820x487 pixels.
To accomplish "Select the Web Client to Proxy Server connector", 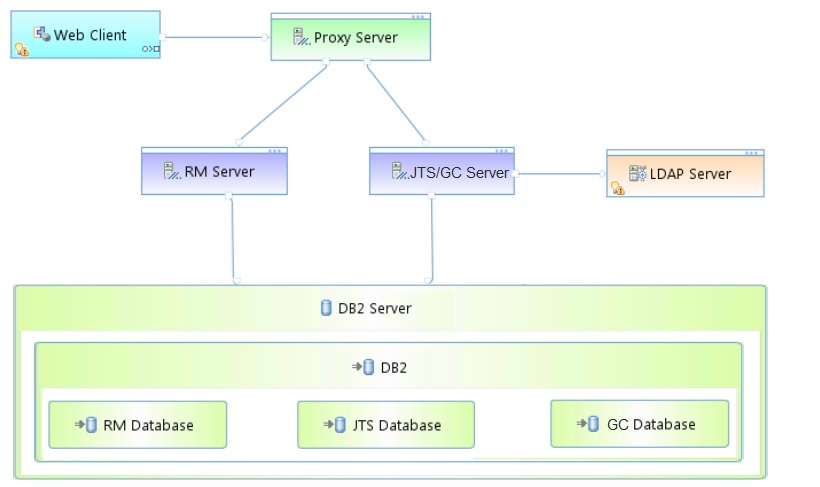I will point(215,37).
